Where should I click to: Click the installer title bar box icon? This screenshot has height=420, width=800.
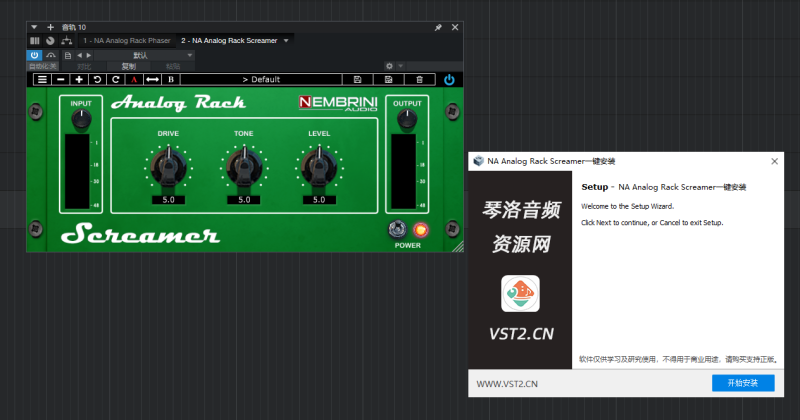click(478, 161)
